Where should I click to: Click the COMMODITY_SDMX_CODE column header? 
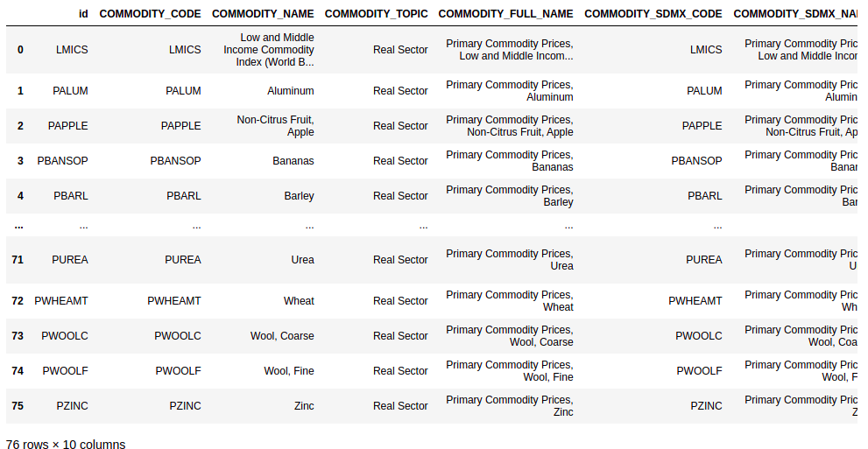pos(653,14)
